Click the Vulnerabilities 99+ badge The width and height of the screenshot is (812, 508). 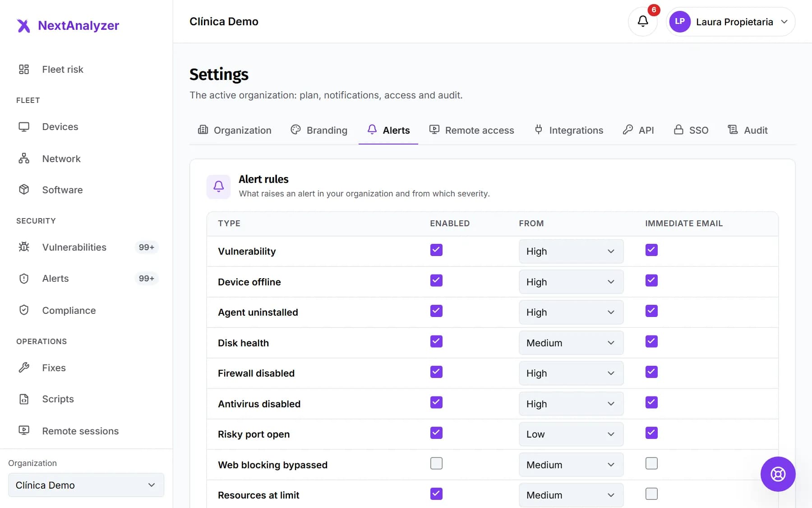pos(147,247)
